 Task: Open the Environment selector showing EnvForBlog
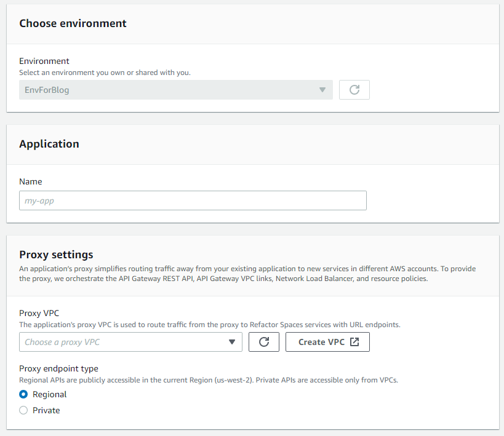(174, 90)
